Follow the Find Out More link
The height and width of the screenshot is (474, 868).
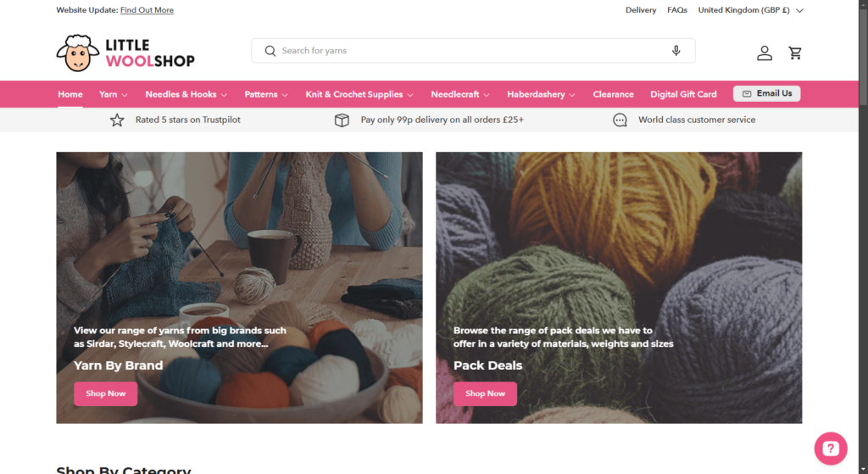147,10
